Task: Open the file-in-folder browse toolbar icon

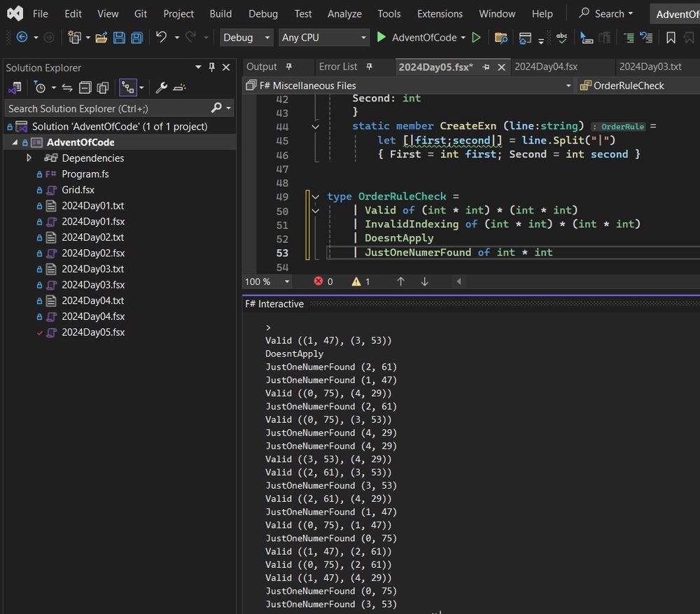Action: 501,38
